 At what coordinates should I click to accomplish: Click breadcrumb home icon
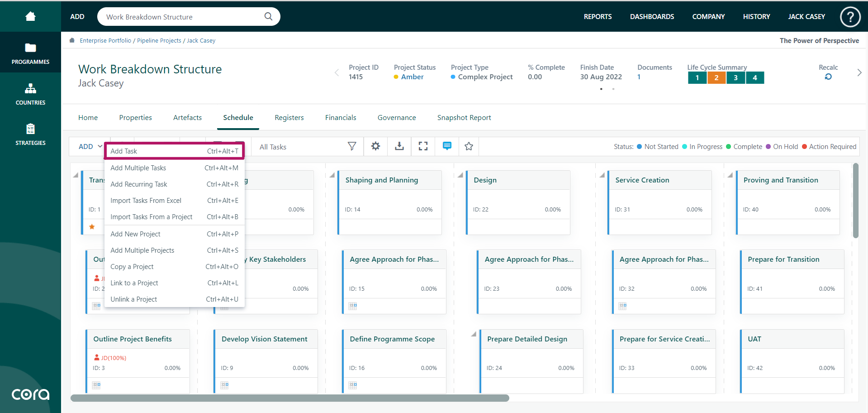pos(72,40)
